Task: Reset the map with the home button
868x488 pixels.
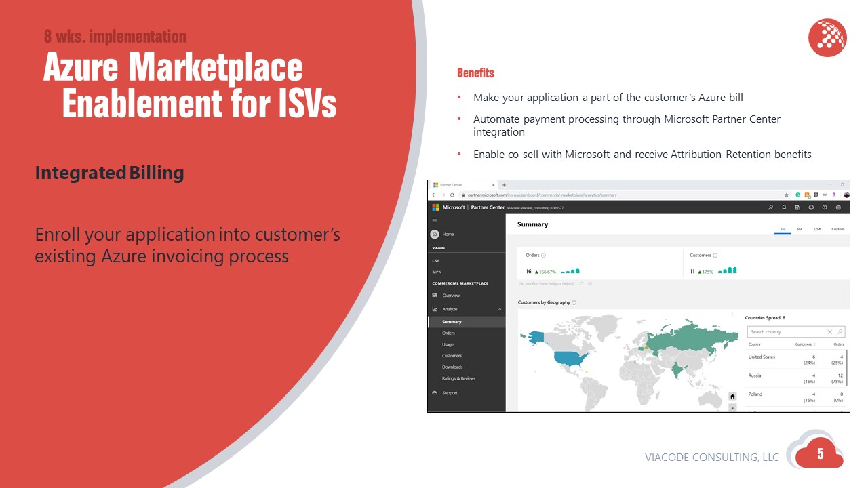Action: coord(732,396)
